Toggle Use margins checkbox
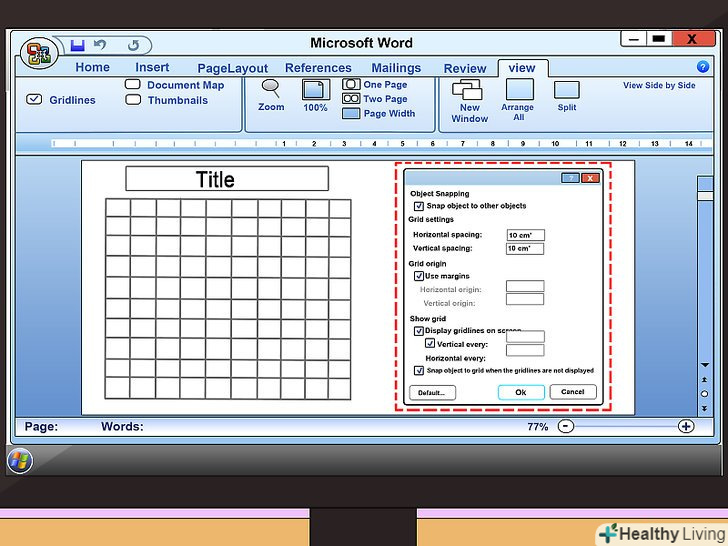Screen dimensions: 728x546 [419, 276]
